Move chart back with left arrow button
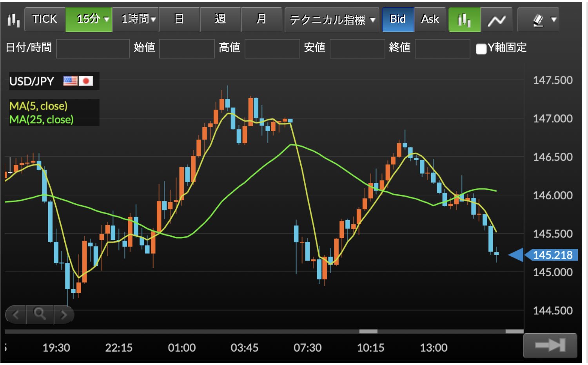This screenshot has width=588, height=365. click(x=16, y=314)
